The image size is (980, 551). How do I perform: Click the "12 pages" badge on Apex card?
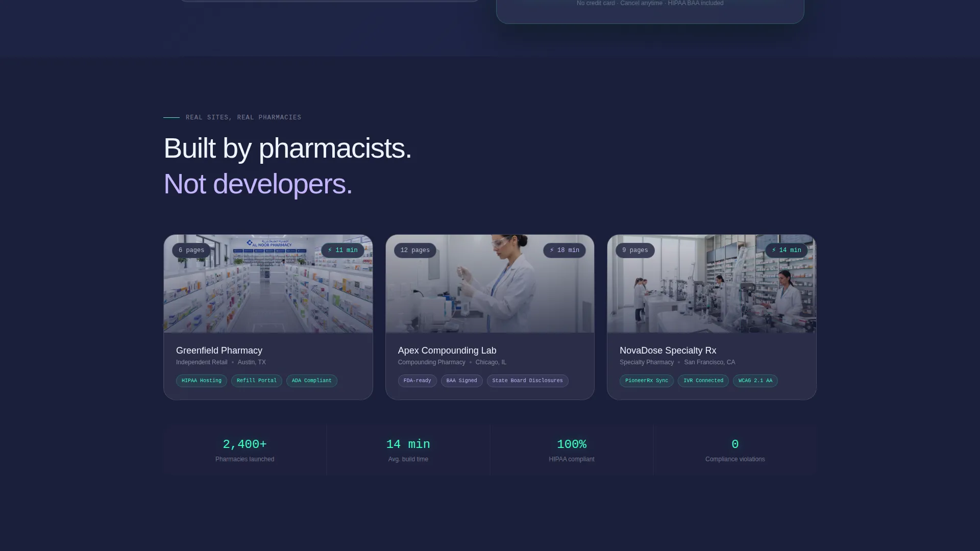[x=415, y=251]
